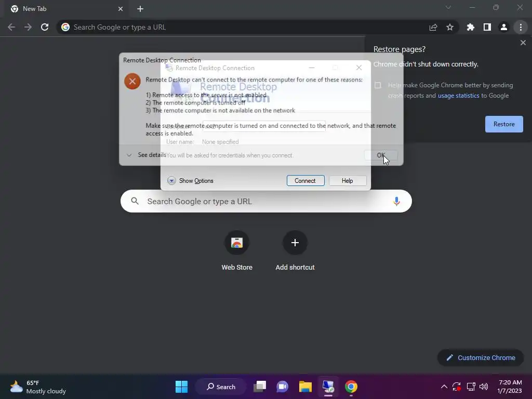Screen dimensions: 532x399
Task: Open the tab search chevron
Action: coord(448,7)
